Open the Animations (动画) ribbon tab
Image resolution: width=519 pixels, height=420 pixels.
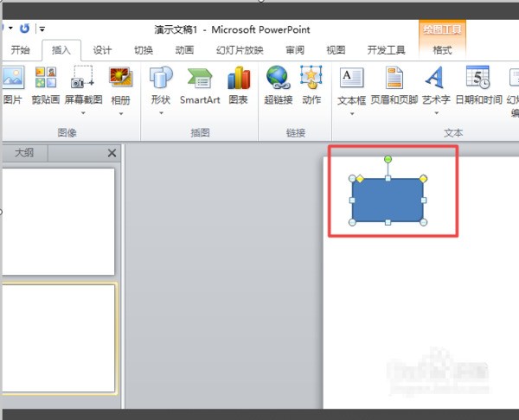[x=183, y=50]
